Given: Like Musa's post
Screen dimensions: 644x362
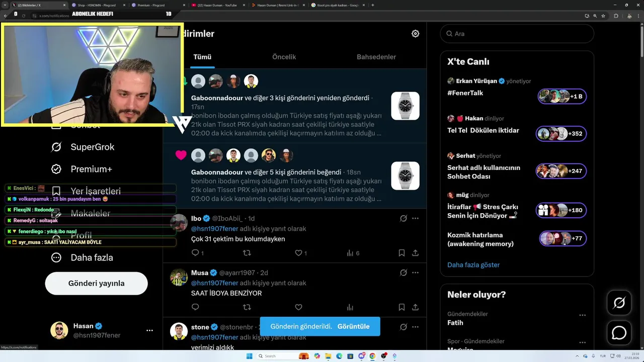Looking at the screenshot, I should 298,307.
